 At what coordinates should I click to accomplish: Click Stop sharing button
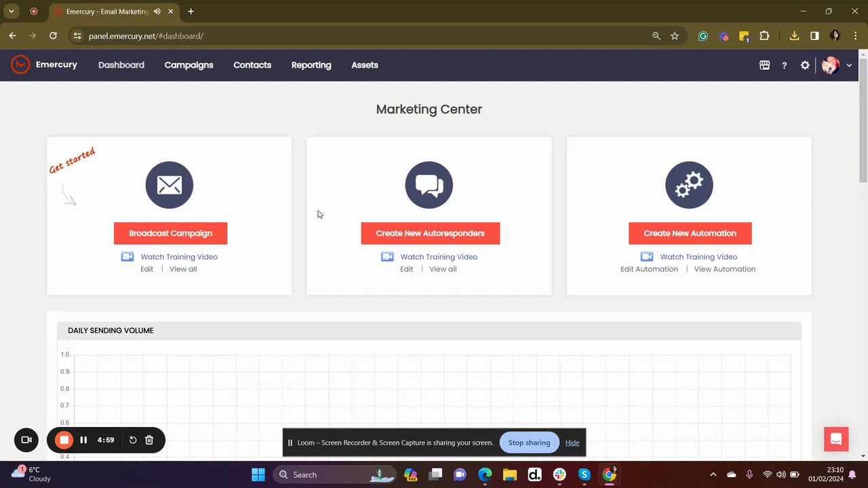pyautogui.click(x=529, y=443)
